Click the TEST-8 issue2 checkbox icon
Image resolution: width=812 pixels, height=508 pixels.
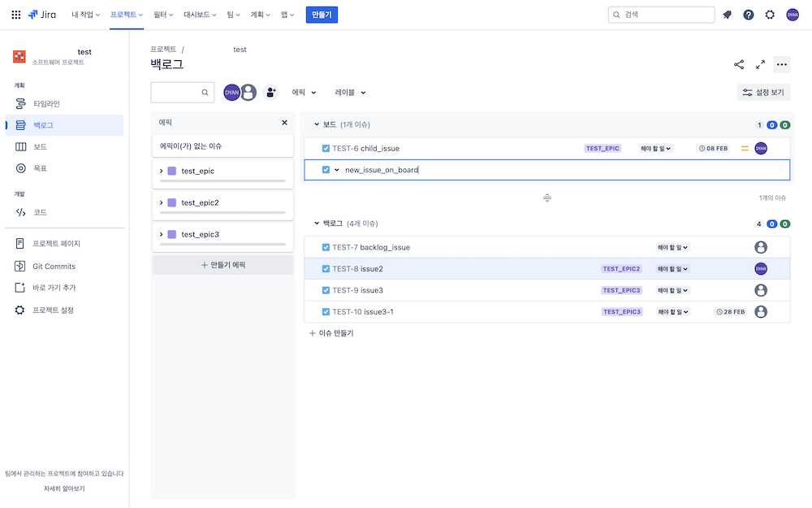point(326,269)
